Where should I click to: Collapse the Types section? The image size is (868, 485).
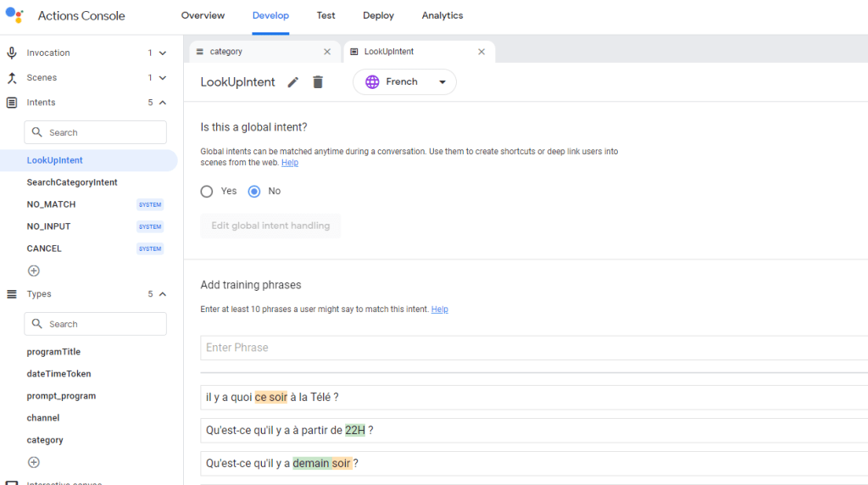click(x=163, y=294)
